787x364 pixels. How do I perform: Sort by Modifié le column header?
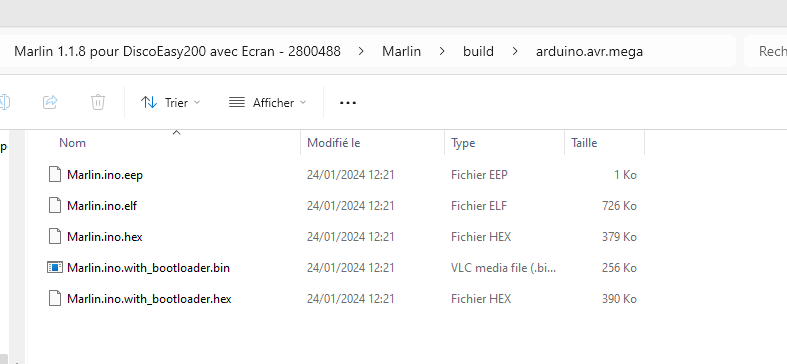[x=372, y=143]
